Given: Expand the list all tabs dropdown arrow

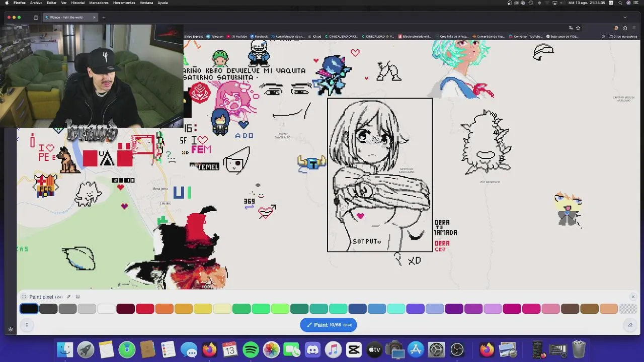Looking at the screenshot, I should [625, 17].
